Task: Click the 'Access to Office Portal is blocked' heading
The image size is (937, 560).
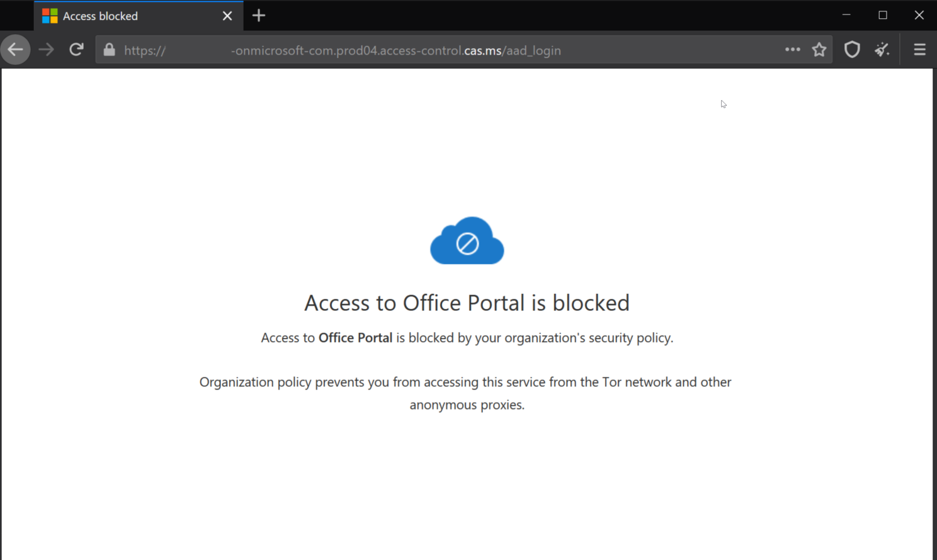Action: point(467,303)
